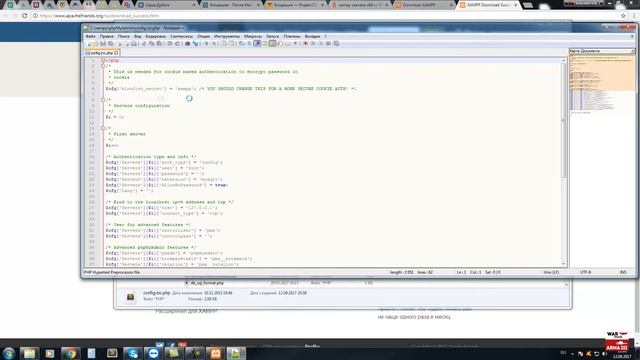This screenshot has height=360, width=640.
Task: Click the Record Macro red dot icon
Action: (x=305, y=44)
